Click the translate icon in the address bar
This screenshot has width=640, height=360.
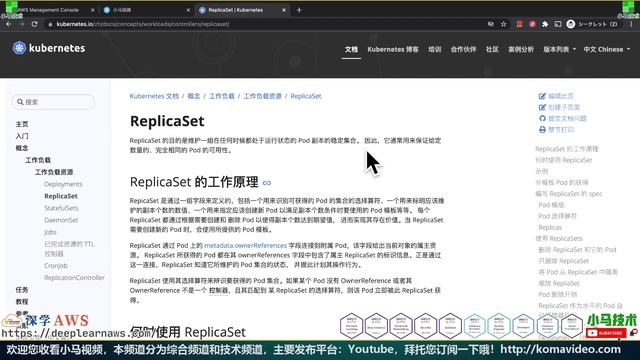pyautogui.click(x=491, y=24)
